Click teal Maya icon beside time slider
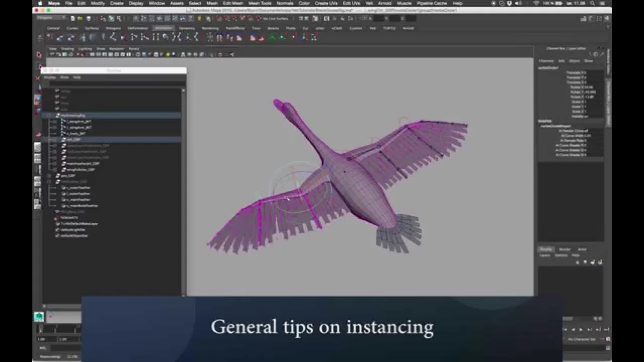Image resolution: width=644 pixels, height=362 pixels. (39, 316)
